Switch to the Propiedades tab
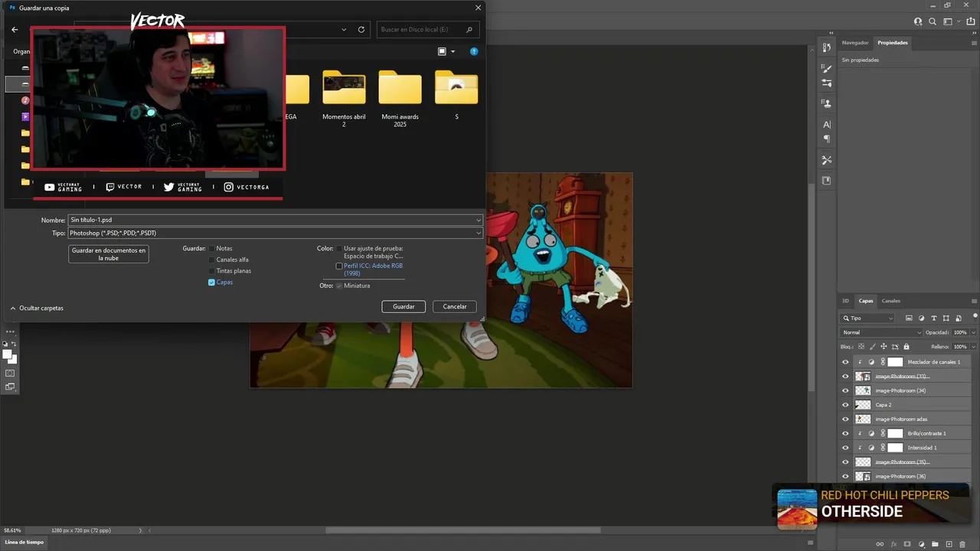Viewport: 980px width, 551px height. tap(893, 43)
